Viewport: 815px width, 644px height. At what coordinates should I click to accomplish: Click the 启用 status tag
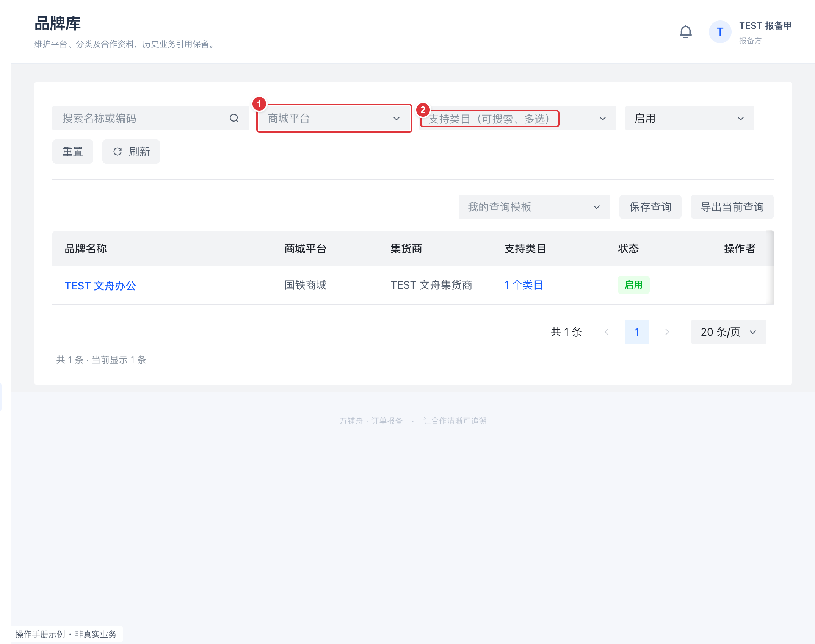[633, 285]
